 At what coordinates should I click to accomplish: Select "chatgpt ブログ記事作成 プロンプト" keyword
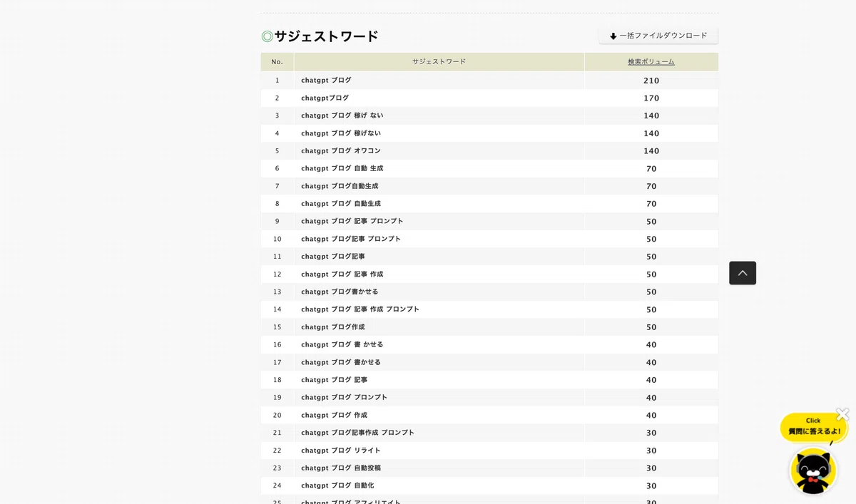click(357, 433)
